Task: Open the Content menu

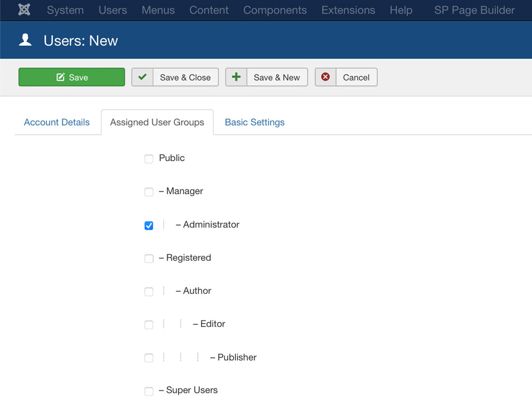Action: tap(209, 10)
